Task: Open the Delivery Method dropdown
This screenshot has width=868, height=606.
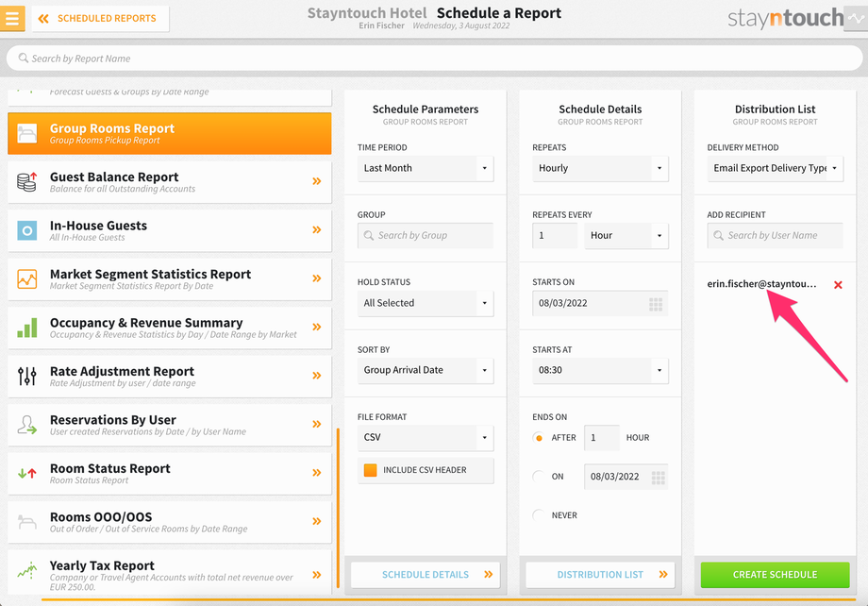Action: [775, 168]
